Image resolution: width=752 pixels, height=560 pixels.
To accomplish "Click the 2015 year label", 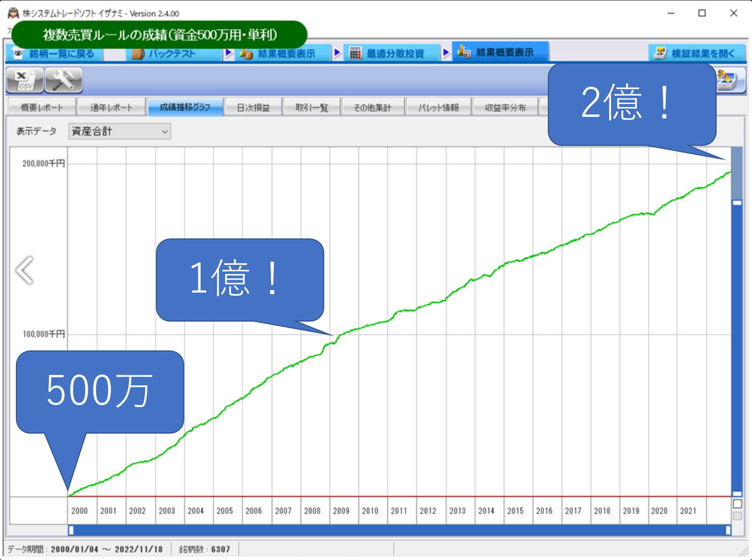I will (x=515, y=511).
